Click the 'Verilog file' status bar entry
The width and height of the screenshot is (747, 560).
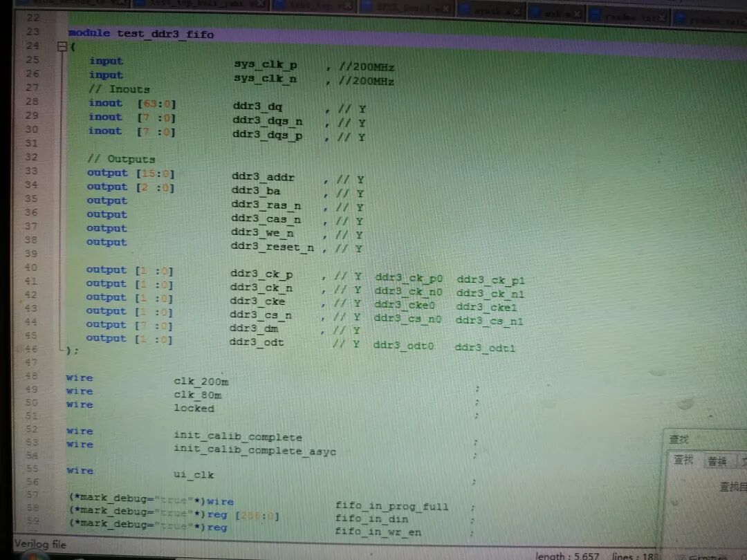click(40, 544)
